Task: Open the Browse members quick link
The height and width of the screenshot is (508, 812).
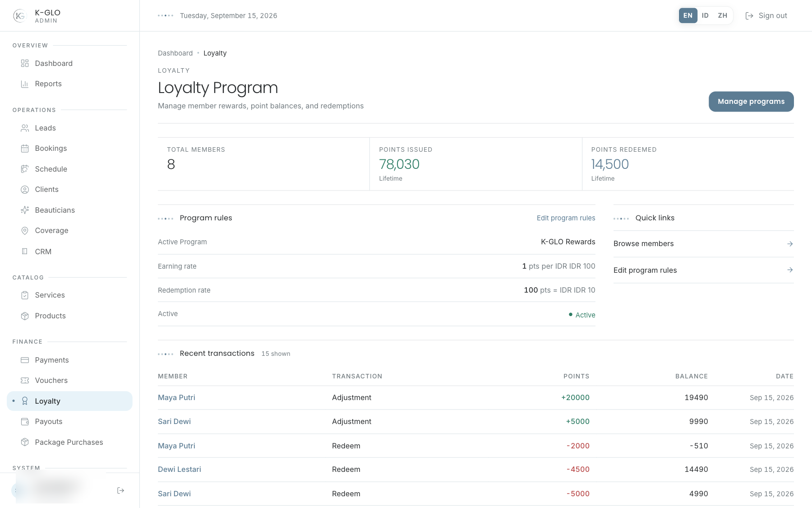Action: click(x=703, y=244)
